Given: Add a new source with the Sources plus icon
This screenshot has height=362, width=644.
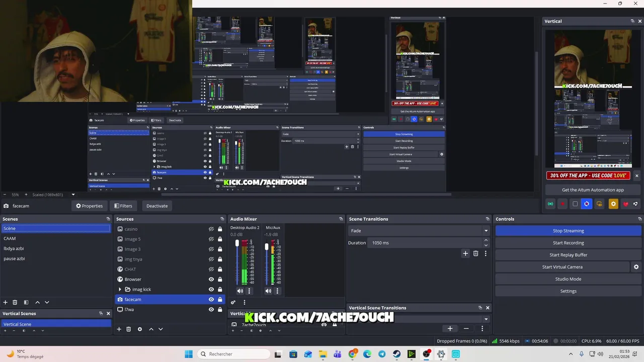Looking at the screenshot, I should coord(119,329).
